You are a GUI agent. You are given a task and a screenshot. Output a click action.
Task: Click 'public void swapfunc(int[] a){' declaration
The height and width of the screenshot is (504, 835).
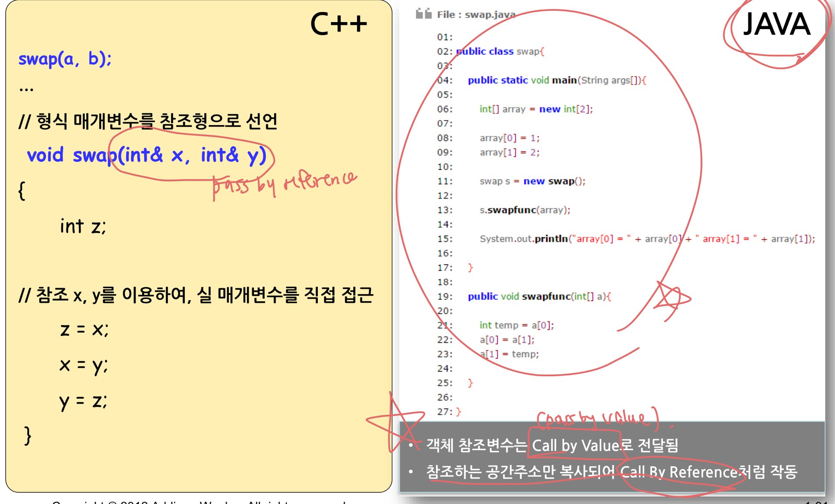[539, 296]
